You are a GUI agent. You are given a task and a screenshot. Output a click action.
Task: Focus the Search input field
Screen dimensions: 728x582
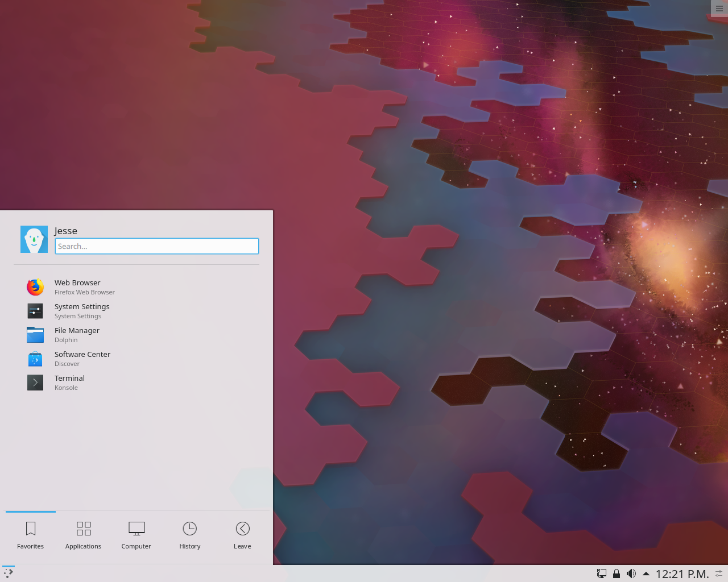157,246
